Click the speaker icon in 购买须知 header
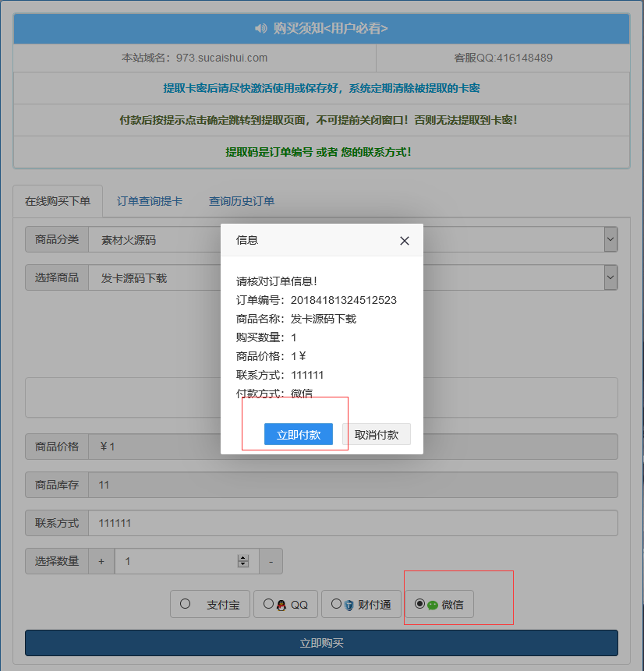 tap(261, 28)
